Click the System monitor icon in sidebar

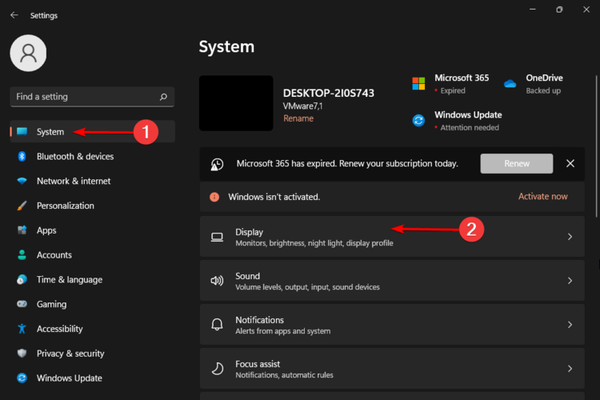point(22,132)
